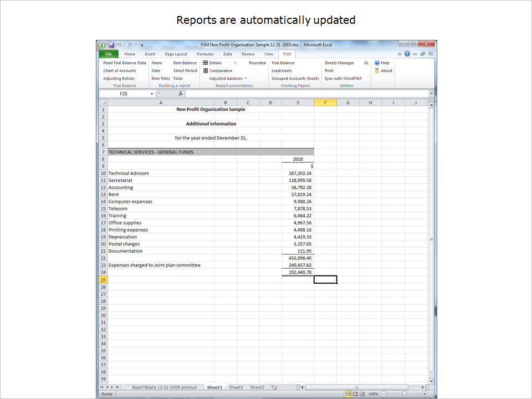Click the zoom slider handle

pyautogui.click(x=404, y=394)
